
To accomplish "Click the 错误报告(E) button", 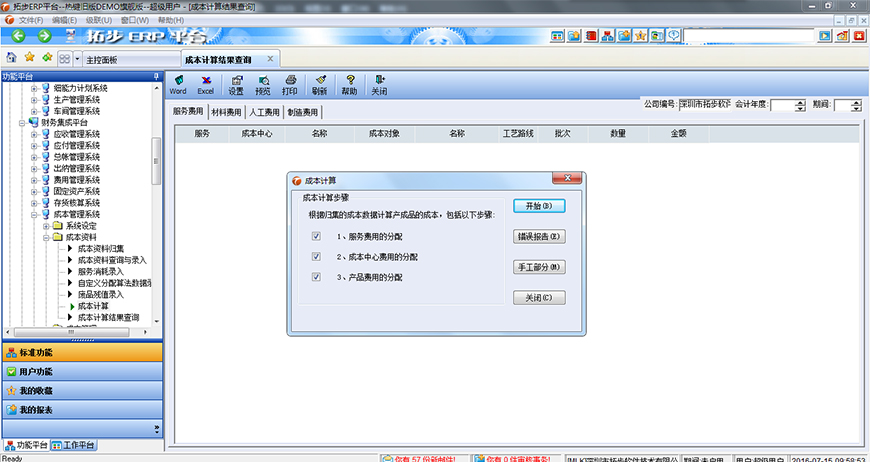I will click(539, 237).
